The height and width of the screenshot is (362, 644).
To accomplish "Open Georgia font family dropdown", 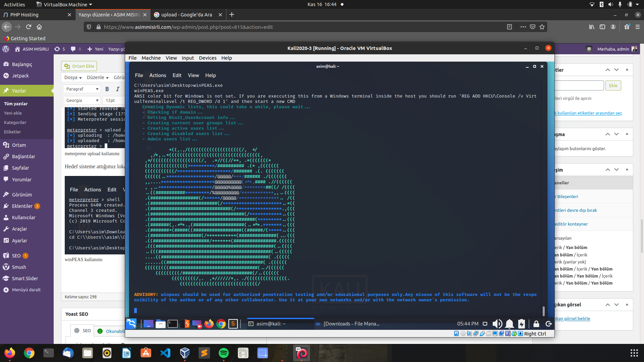I will coord(82,100).
